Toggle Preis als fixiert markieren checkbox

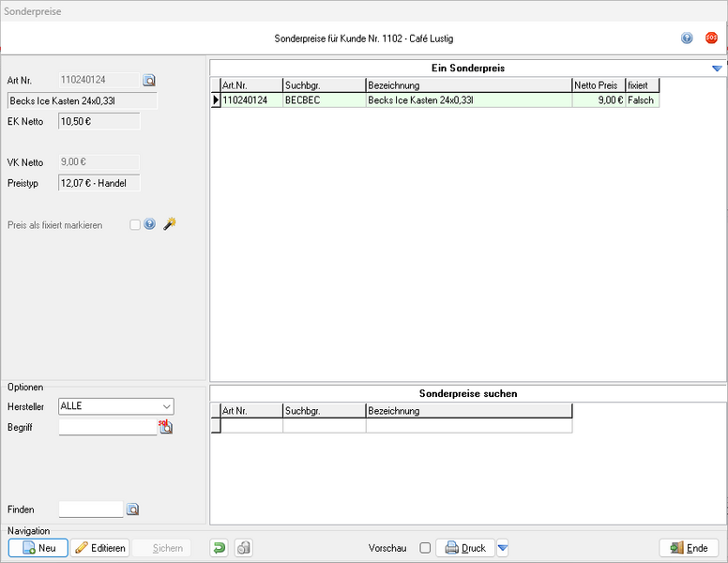[x=136, y=224]
